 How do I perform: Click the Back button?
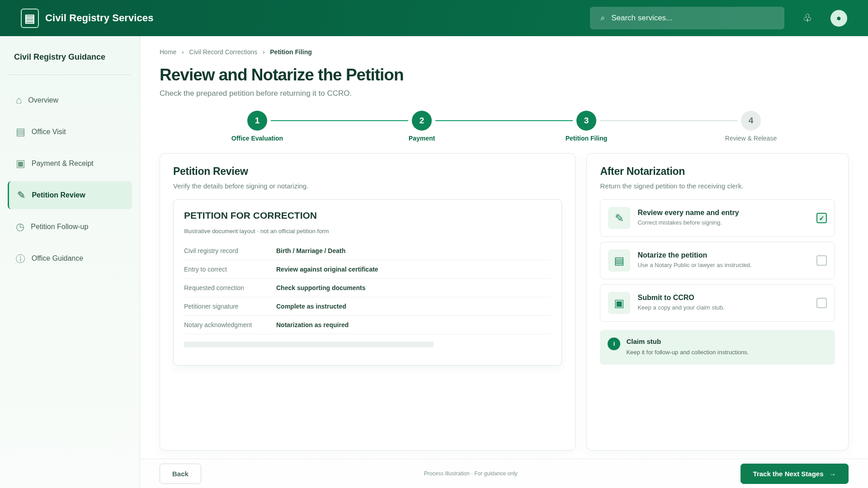(x=180, y=474)
